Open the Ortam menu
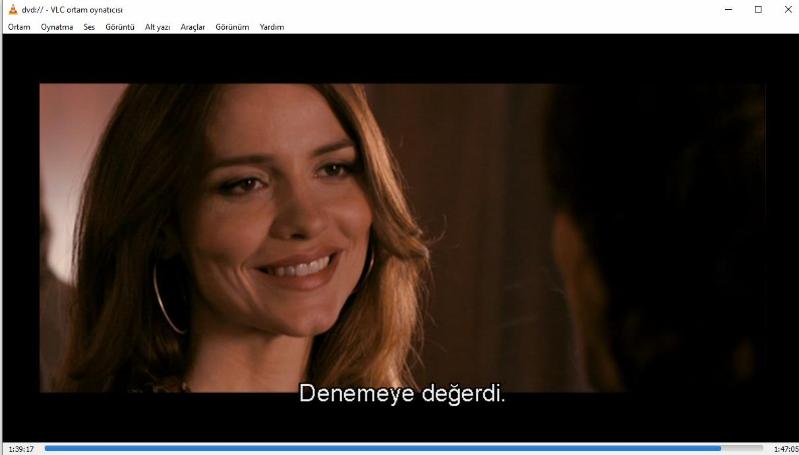The image size is (799, 455). point(19,27)
